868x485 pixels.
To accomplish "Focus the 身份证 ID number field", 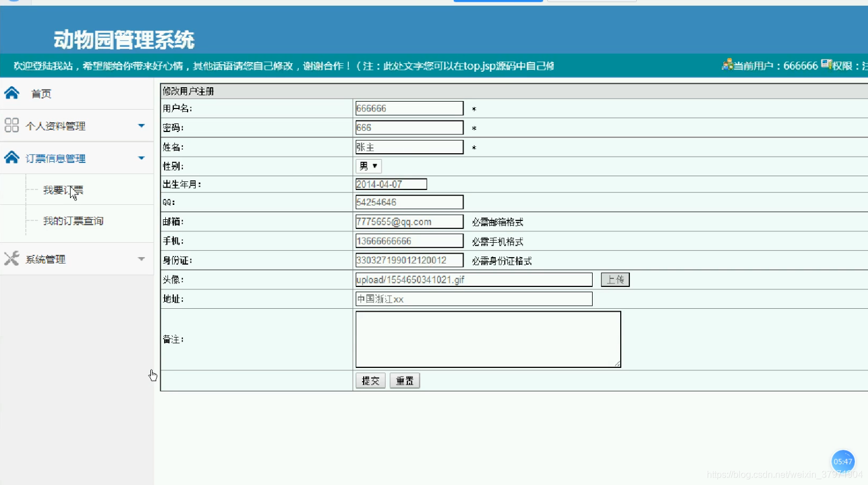I will (409, 260).
